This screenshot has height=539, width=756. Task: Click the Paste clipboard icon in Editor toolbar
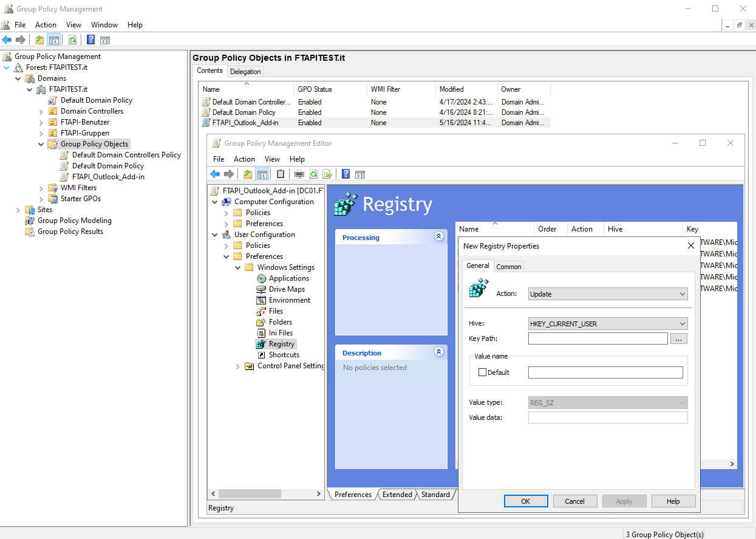[x=281, y=174]
